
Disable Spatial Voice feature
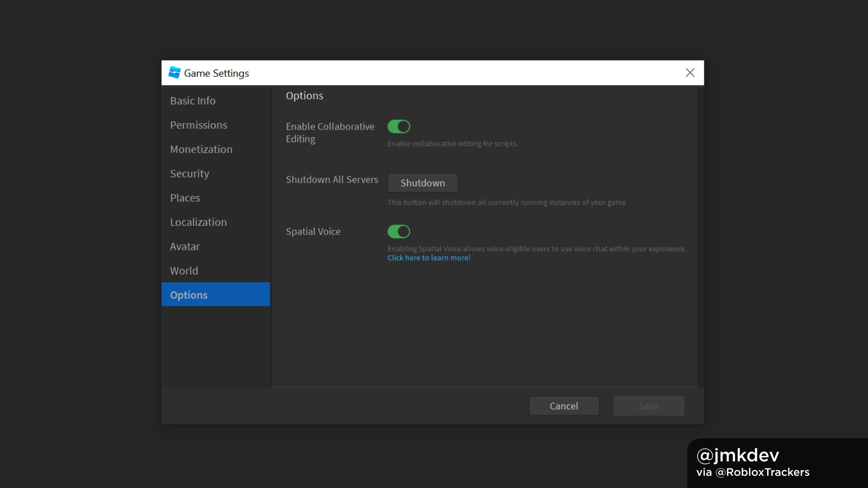pyautogui.click(x=398, y=231)
